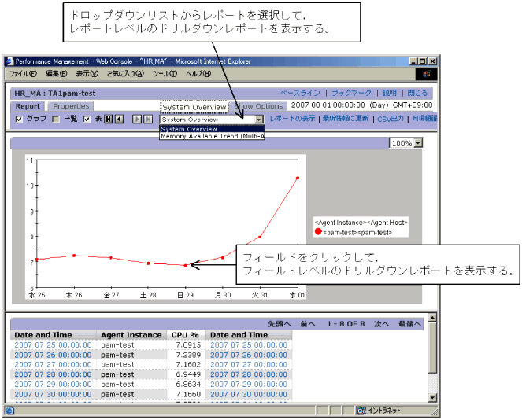This screenshot has height=420, width=522.
Task: Click the HR_MA : TA1pam-test report title
Action: 55,94
